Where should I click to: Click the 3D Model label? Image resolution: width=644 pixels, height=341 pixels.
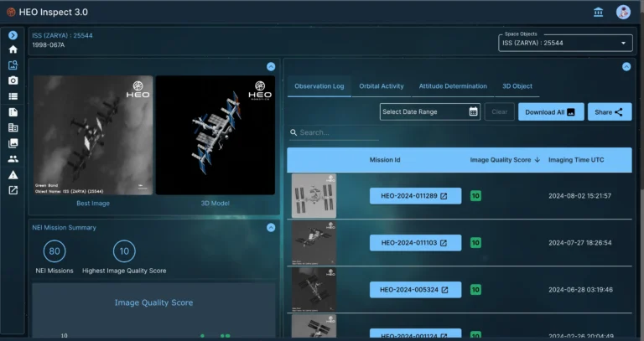coord(215,203)
